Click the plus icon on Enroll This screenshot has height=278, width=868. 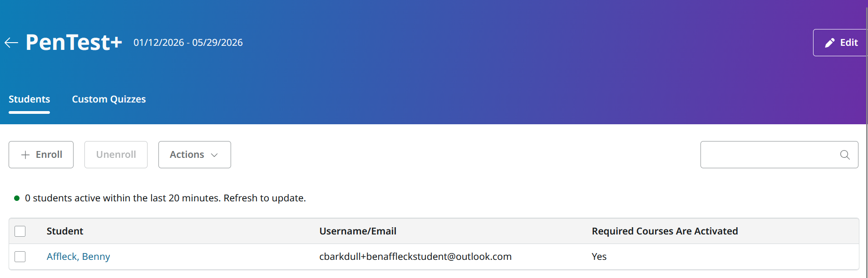point(25,155)
